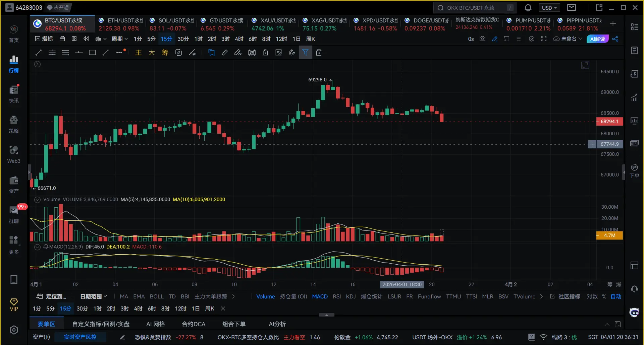The image size is (644, 345).
Task: Open the 资产 assets sidebar icon
Action: tap(14, 185)
